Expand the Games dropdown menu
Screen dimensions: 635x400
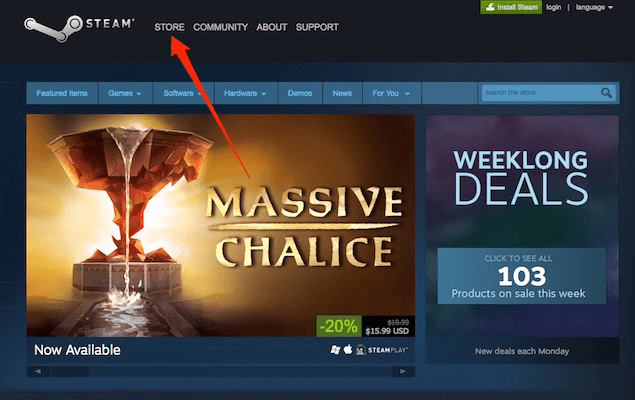(x=125, y=93)
